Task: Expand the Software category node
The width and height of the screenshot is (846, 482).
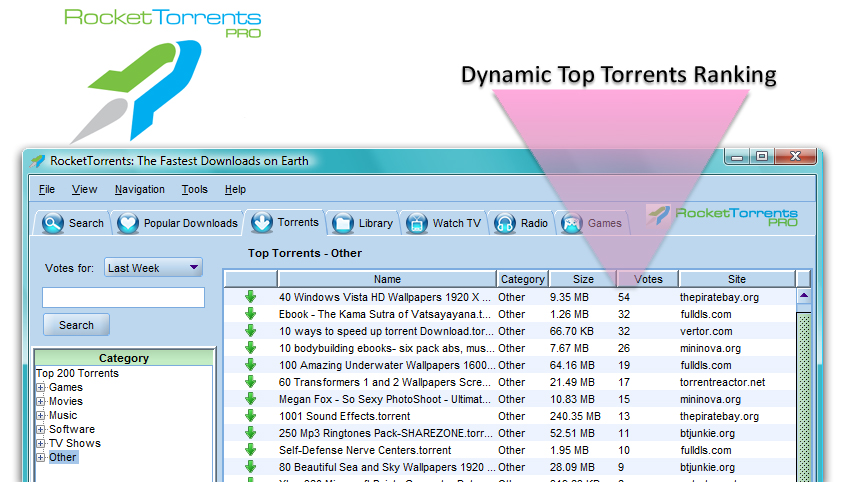Action: point(40,430)
